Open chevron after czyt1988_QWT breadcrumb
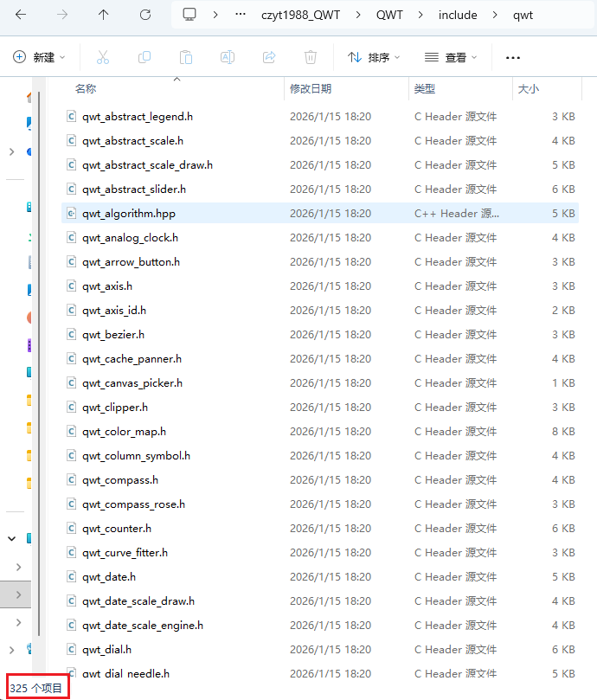The height and width of the screenshot is (700, 597). (358, 16)
